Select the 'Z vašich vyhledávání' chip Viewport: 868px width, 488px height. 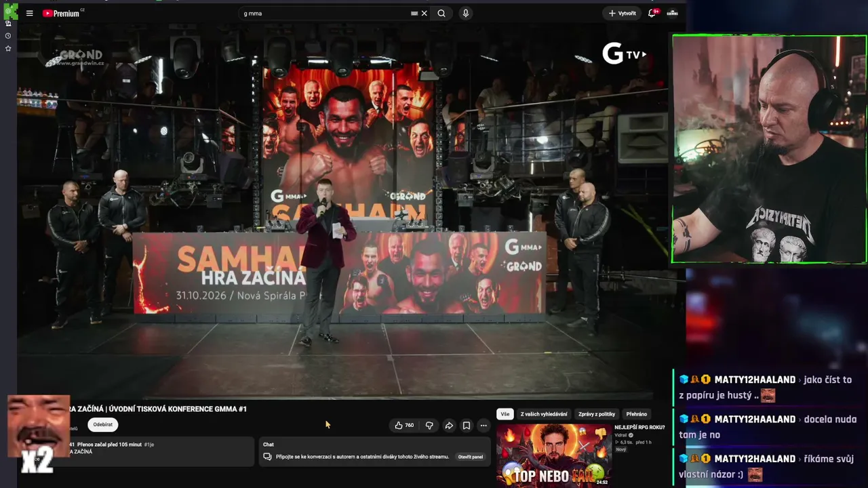click(x=544, y=414)
